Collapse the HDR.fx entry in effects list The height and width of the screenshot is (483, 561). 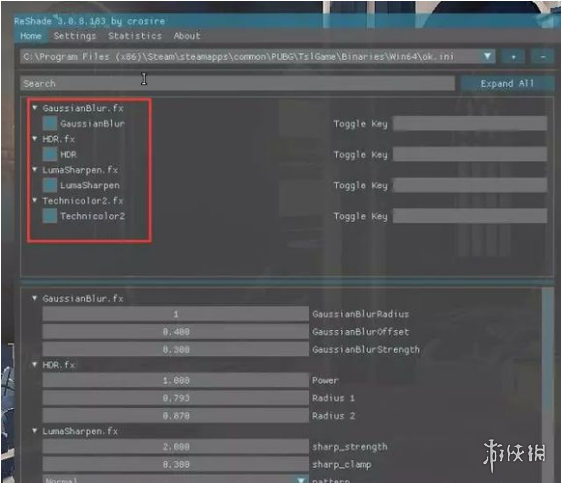[x=35, y=138]
